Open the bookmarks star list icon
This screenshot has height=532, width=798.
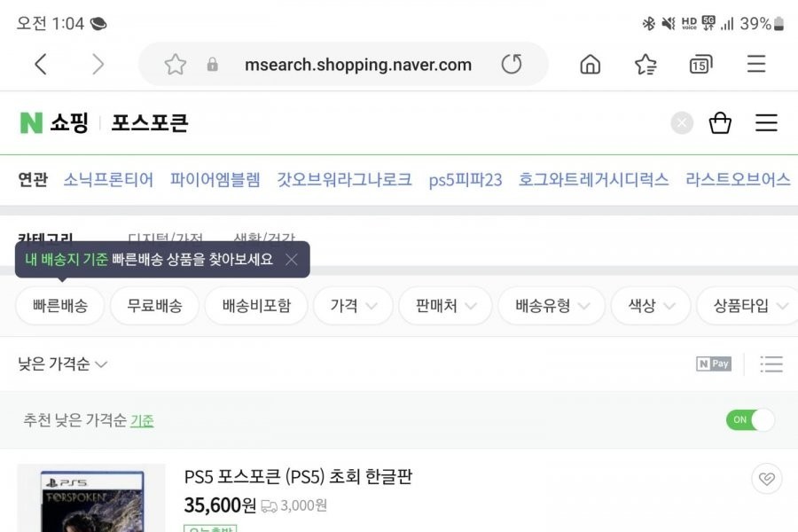645,64
